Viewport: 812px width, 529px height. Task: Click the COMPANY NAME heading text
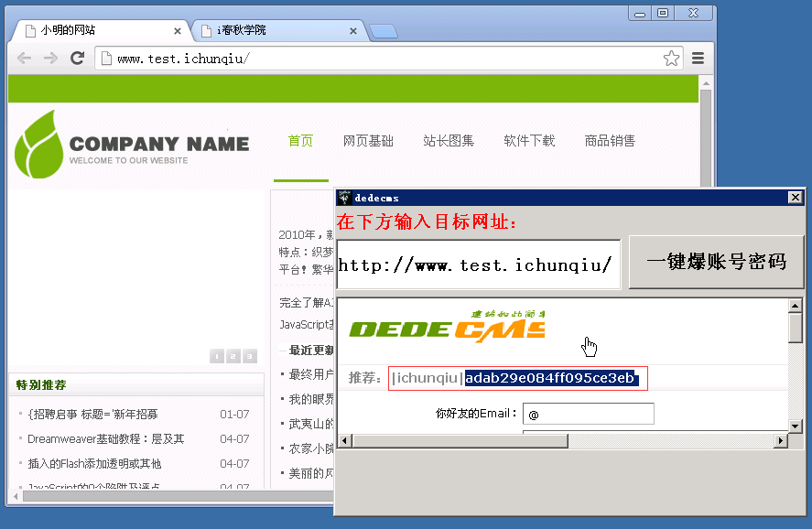click(159, 144)
